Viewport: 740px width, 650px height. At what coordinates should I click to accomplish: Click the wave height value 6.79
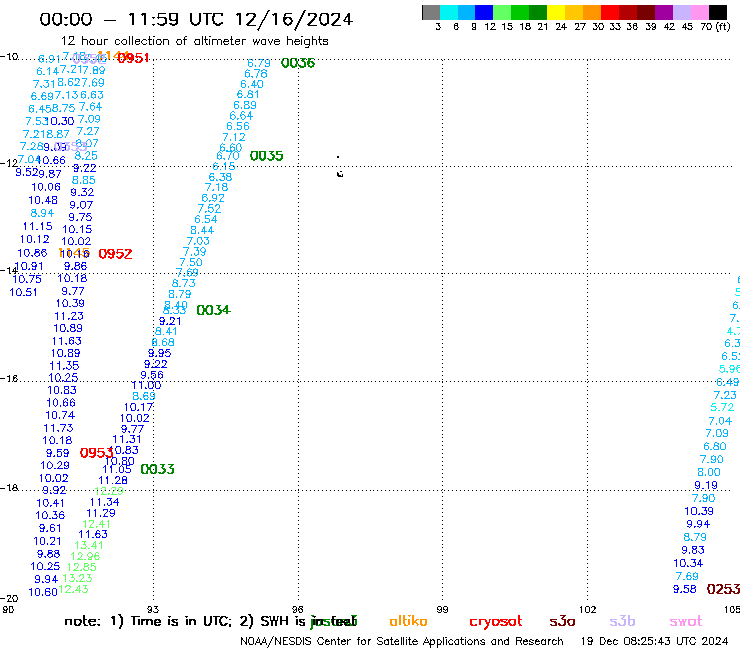[259, 63]
